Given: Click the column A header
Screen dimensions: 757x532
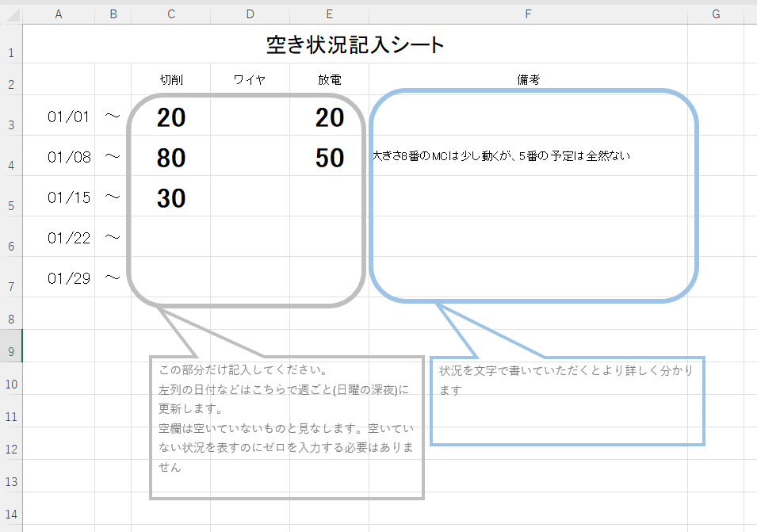Looking at the screenshot, I should coord(58,13).
